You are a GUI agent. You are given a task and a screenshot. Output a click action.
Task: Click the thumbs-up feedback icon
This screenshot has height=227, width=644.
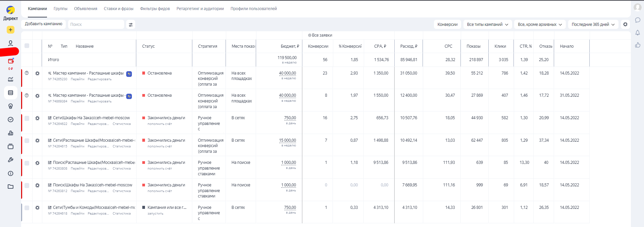tap(638, 45)
